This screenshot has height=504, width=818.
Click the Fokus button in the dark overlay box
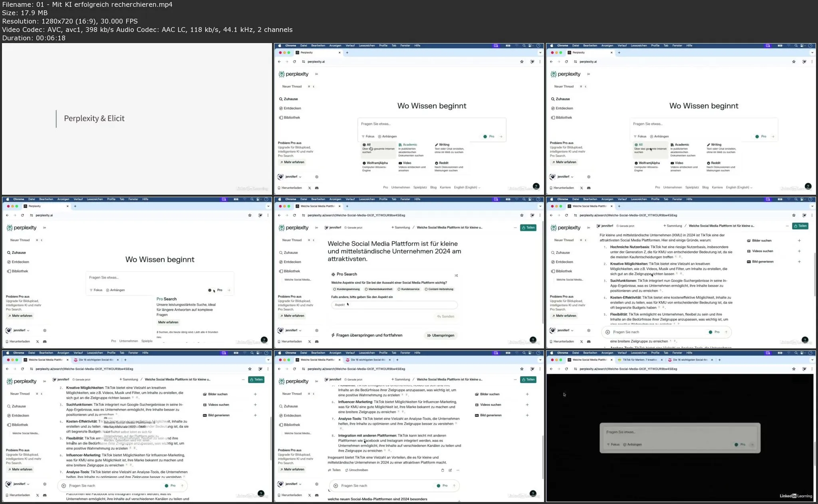613,445
